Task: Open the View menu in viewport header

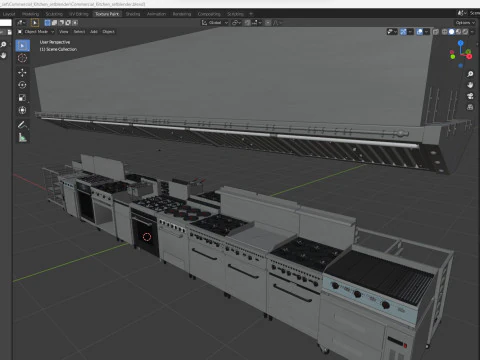Action: 64,32
